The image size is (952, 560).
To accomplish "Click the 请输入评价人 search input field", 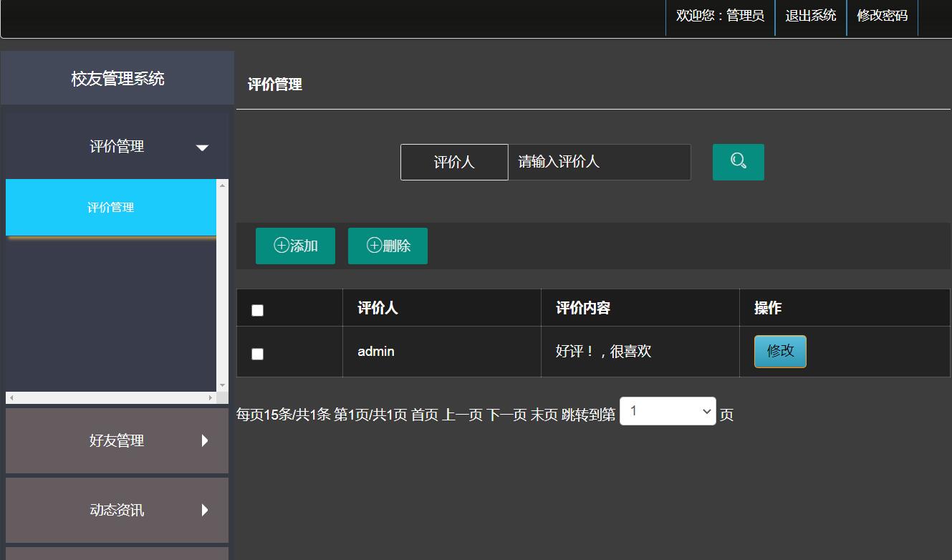I will point(599,162).
